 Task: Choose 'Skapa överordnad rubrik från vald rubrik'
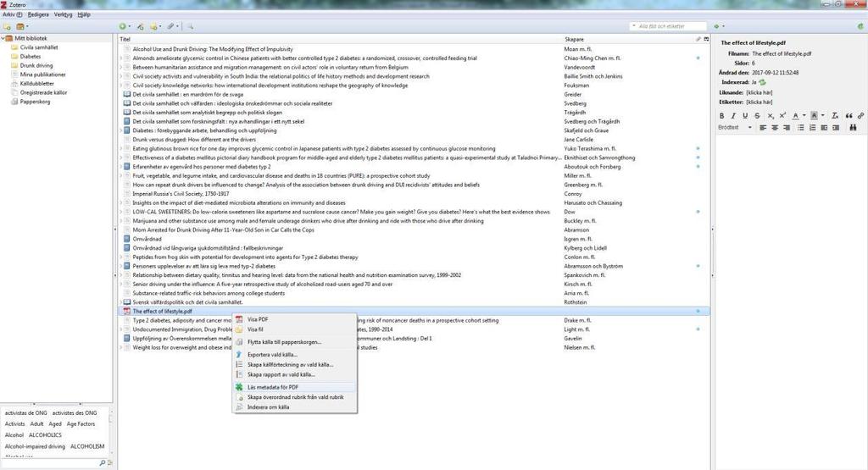point(294,397)
